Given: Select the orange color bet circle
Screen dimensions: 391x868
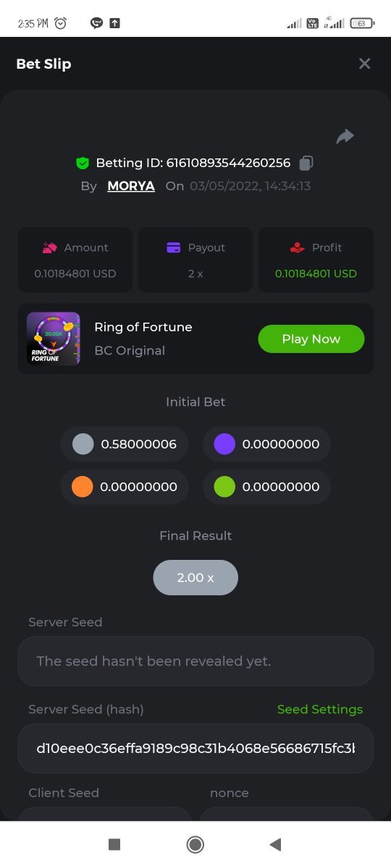Looking at the screenshot, I should click(x=83, y=487).
